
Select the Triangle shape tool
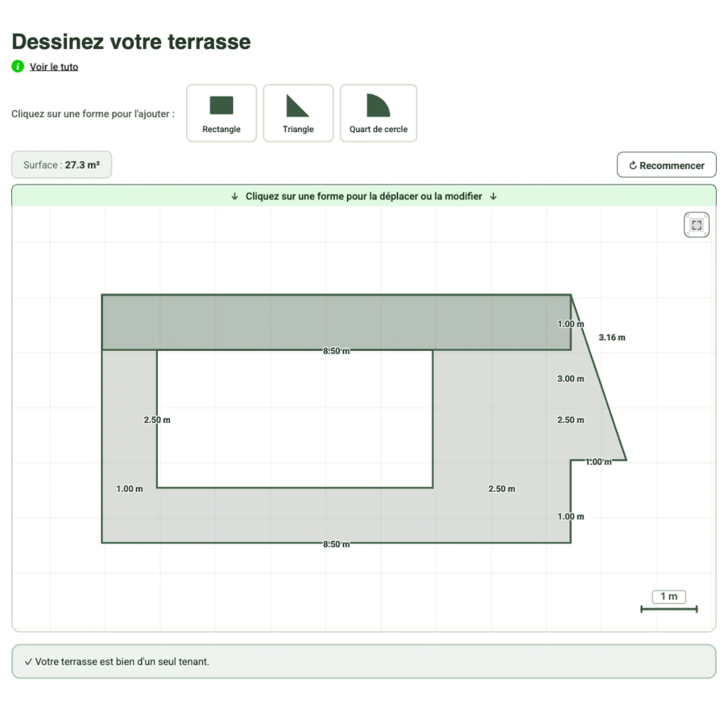(x=298, y=113)
